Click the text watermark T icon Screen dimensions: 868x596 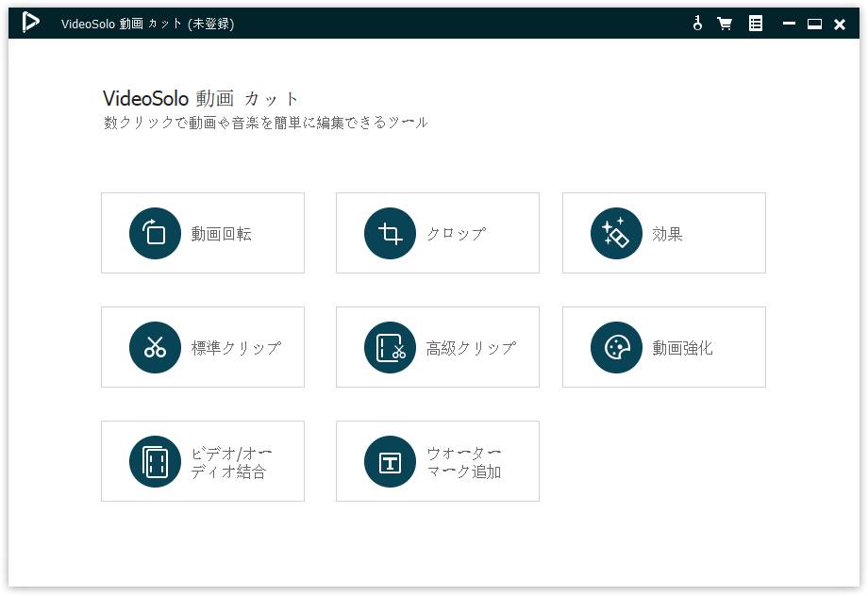tap(390, 461)
